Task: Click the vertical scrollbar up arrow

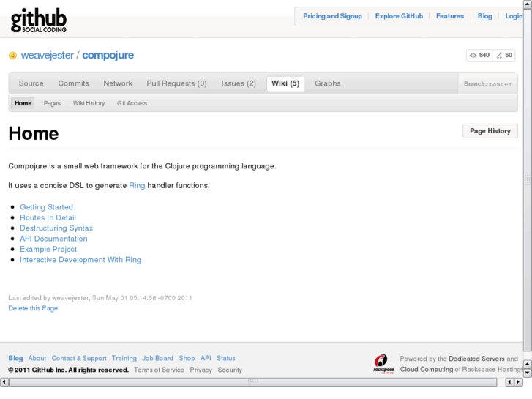Action: pyautogui.click(x=528, y=4)
